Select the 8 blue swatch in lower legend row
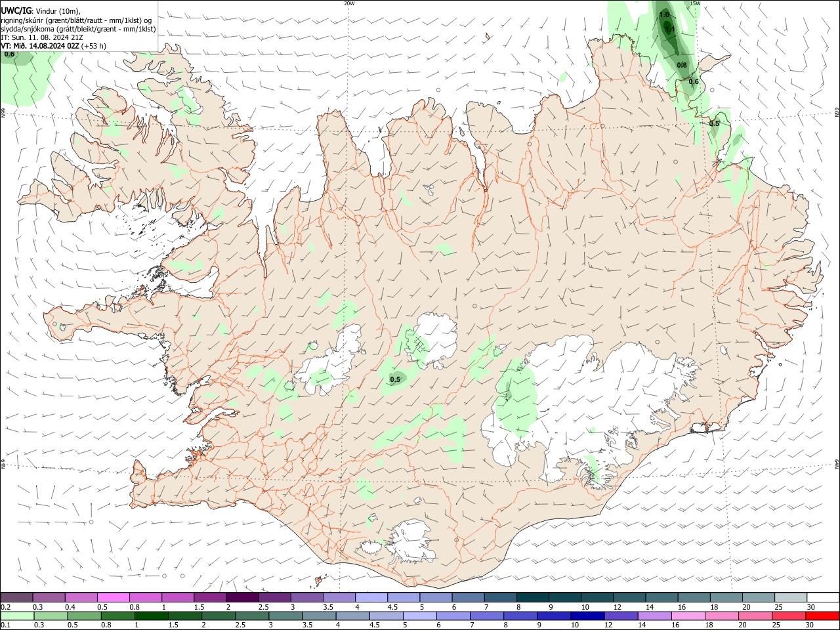The height and width of the screenshot is (630, 840). [x=520, y=616]
